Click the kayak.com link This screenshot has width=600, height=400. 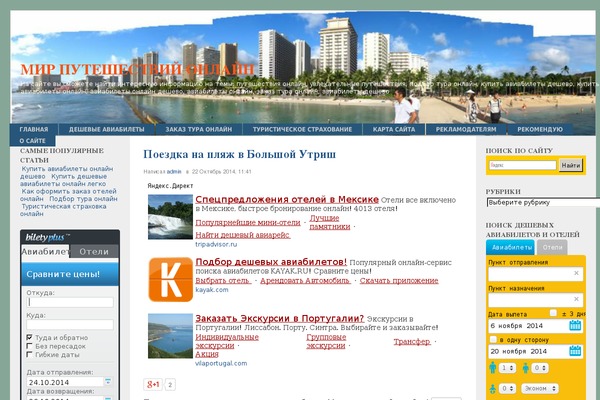click(x=212, y=290)
